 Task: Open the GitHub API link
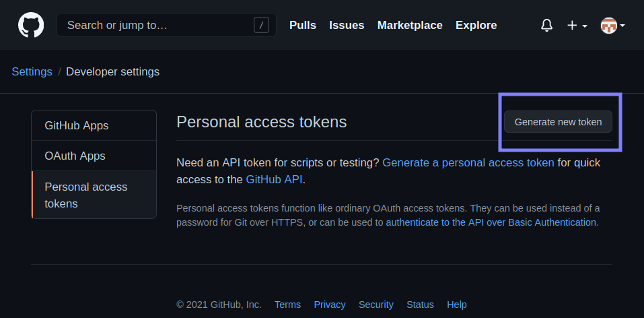click(x=274, y=179)
